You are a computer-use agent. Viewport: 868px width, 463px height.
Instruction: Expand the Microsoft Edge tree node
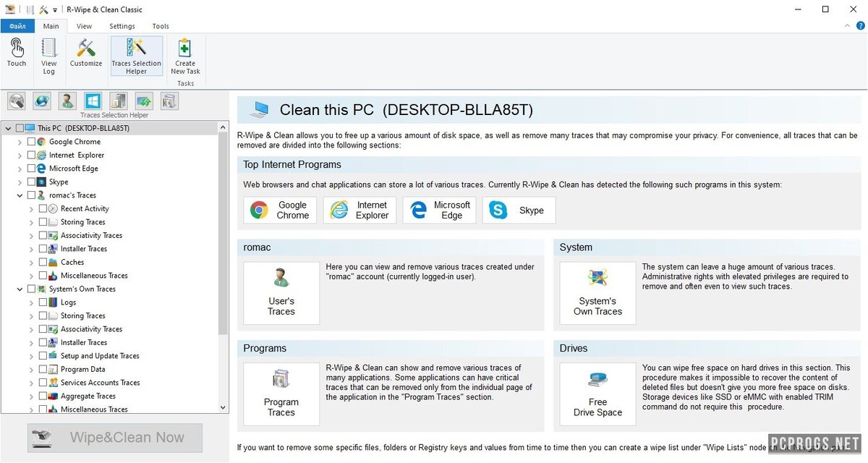20,169
